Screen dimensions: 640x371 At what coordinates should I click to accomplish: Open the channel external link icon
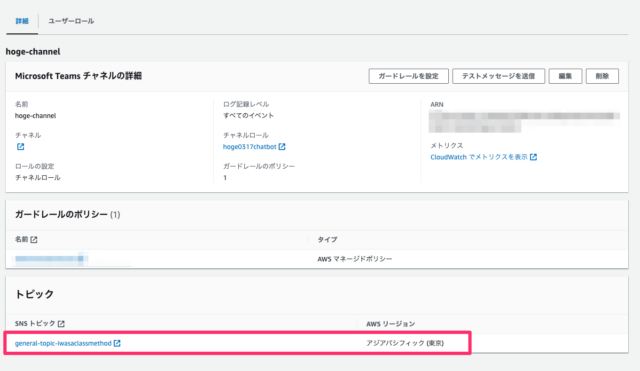(20, 147)
